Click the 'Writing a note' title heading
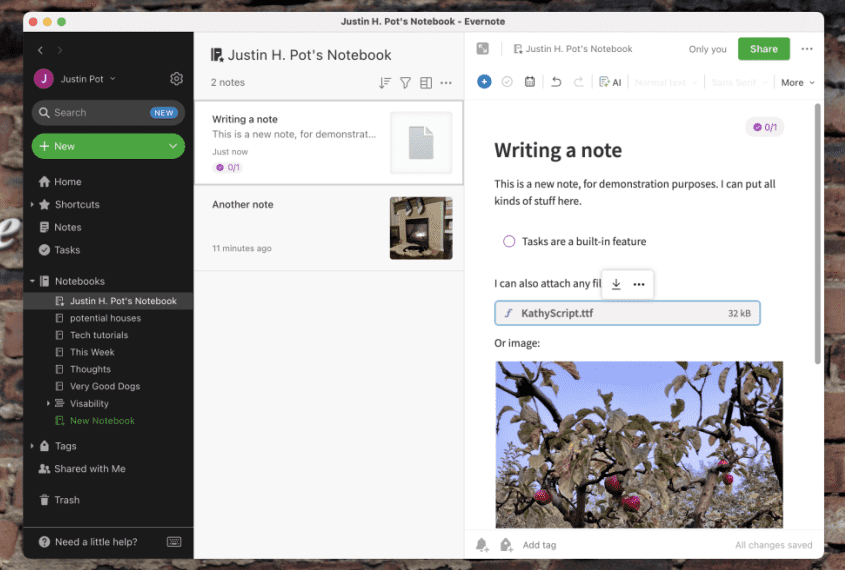 tap(558, 150)
